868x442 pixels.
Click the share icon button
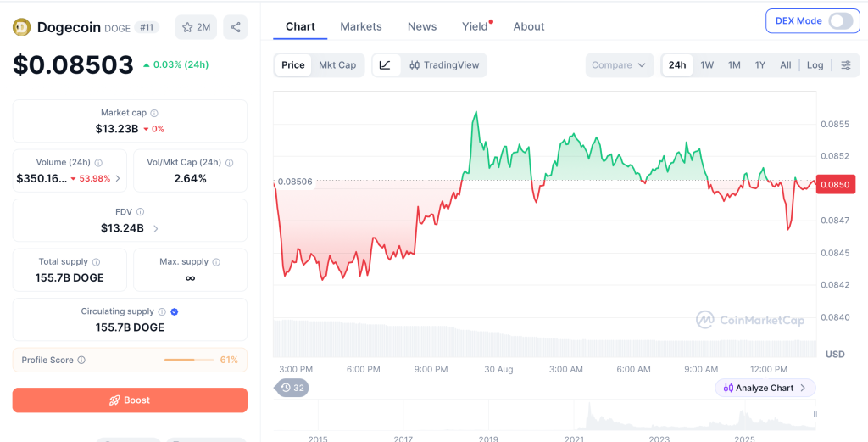click(x=236, y=27)
